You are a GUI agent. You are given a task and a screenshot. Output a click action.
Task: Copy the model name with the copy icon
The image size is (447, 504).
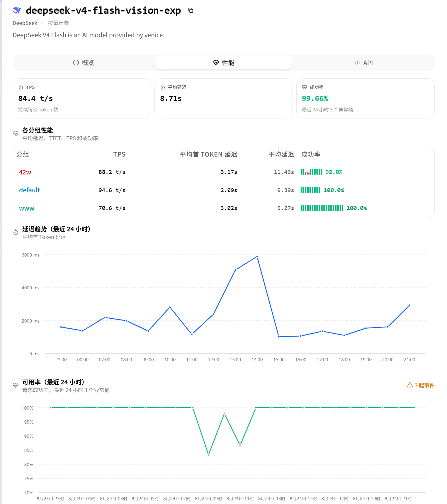click(x=191, y=11)
